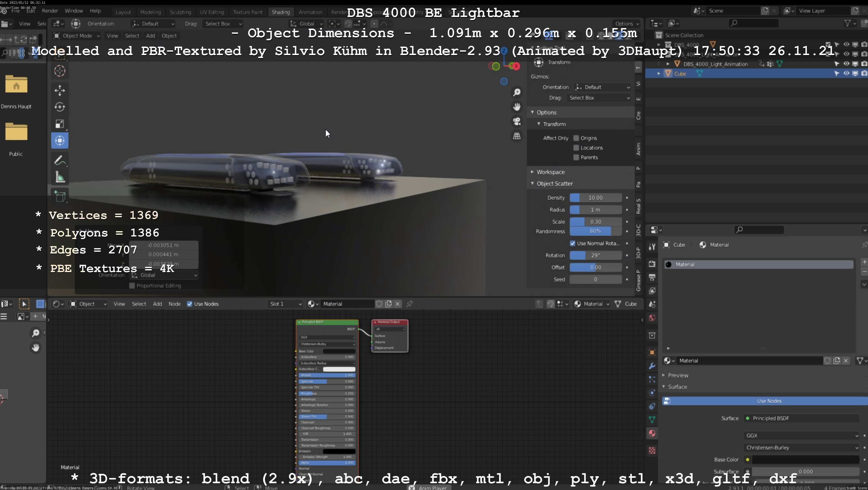Image resolution: width=868 pixels, height=490 pixels.
Task: Switch to the Animation workspace tab
Action: (x=310, y=12)
